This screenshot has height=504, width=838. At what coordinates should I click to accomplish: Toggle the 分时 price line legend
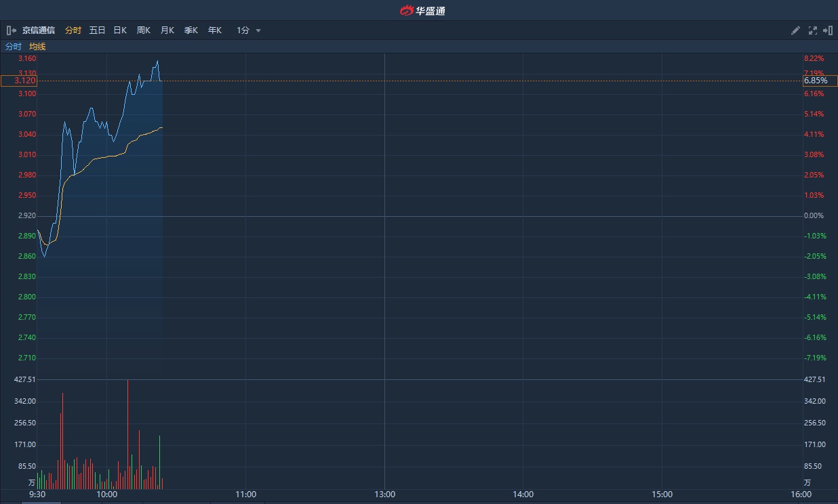(x=14, y=47)
